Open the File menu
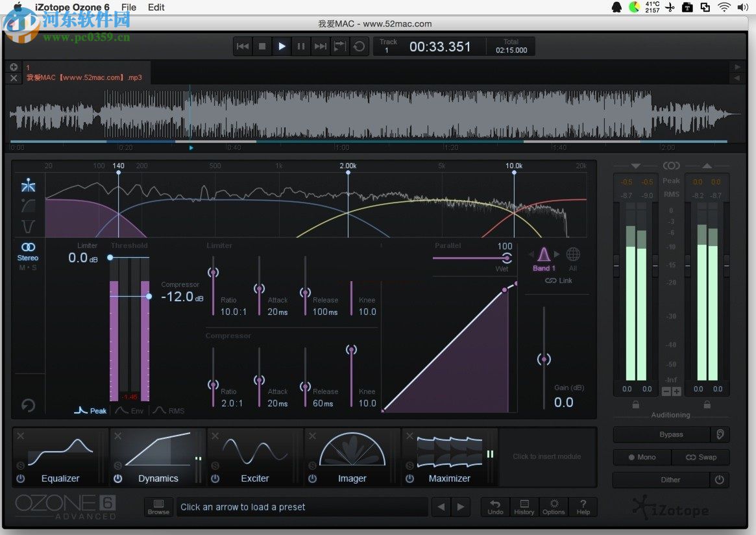Screen dimensions: 756x535 click(128, 7)
